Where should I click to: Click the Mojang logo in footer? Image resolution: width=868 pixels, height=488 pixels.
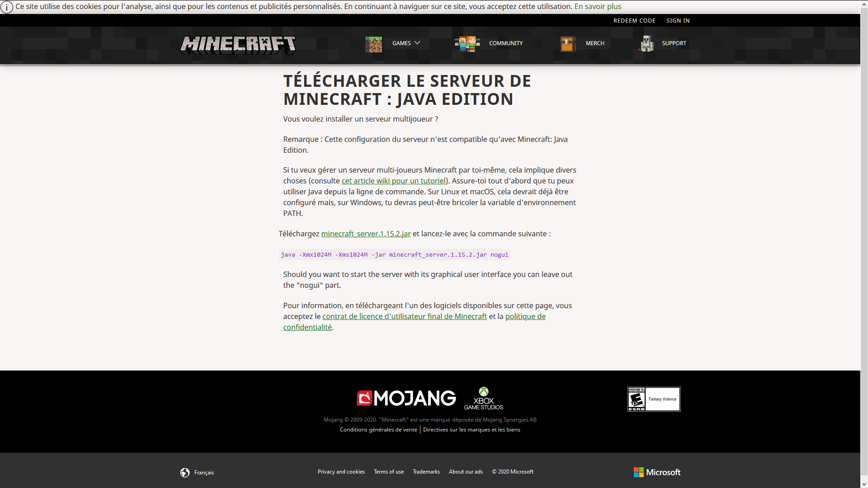(406, 398)
